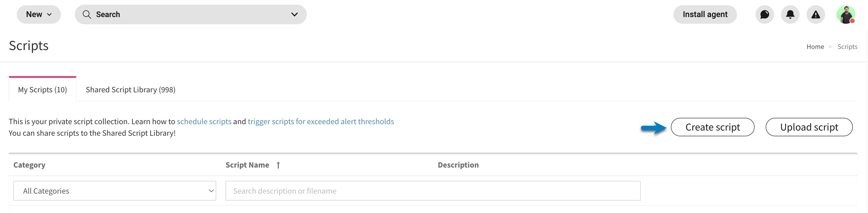View alerts via warning triangle icon
868x213 pixels.
(816, 14)
